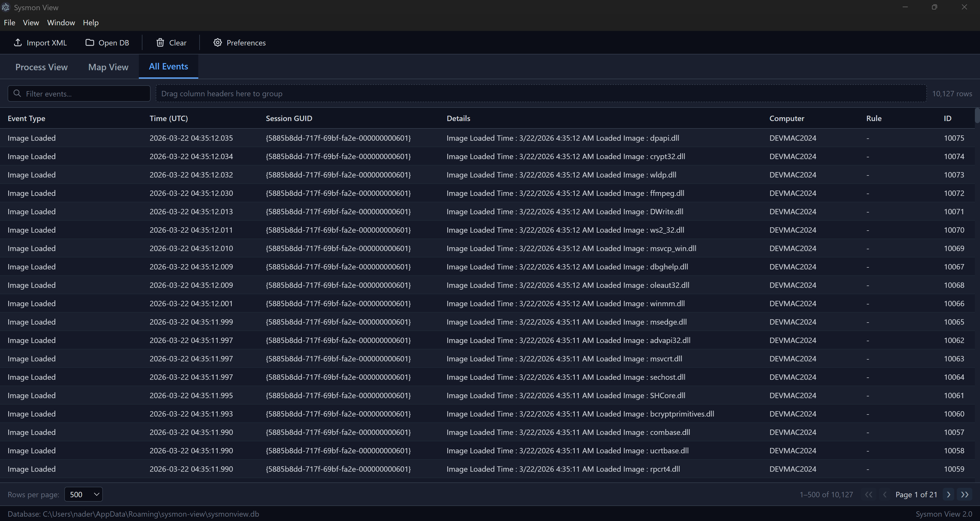Click the Open DB folder icon
This screenshot has width=980, height=521.
(89, 43)
